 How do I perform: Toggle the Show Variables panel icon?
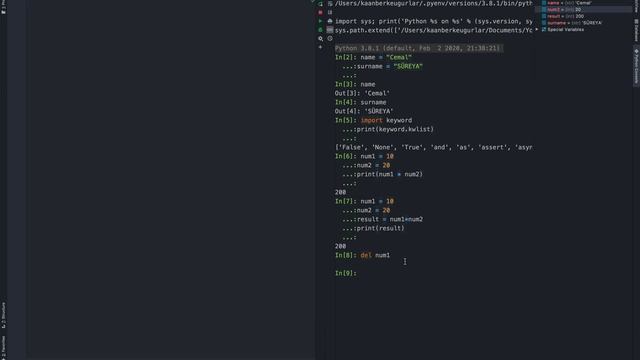(330, 30)
